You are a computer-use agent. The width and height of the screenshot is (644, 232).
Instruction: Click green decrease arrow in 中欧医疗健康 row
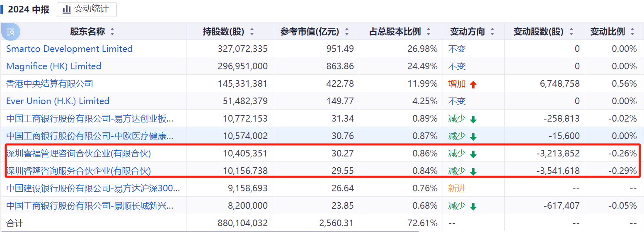point(473,137)
